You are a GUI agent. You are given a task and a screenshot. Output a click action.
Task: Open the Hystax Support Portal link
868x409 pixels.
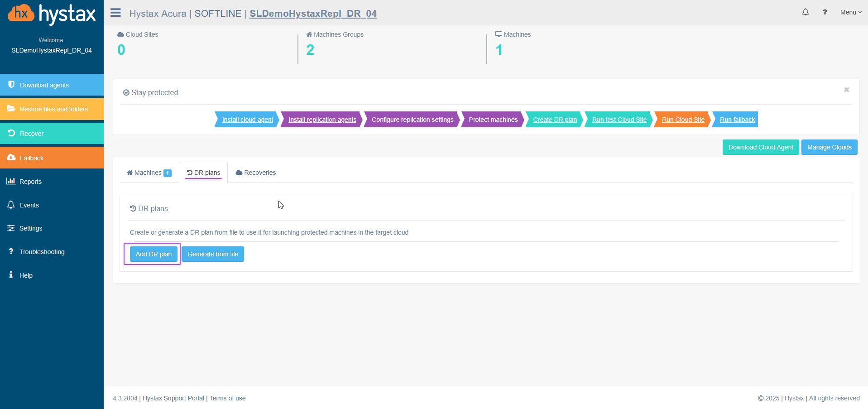(x=173, y=398)
